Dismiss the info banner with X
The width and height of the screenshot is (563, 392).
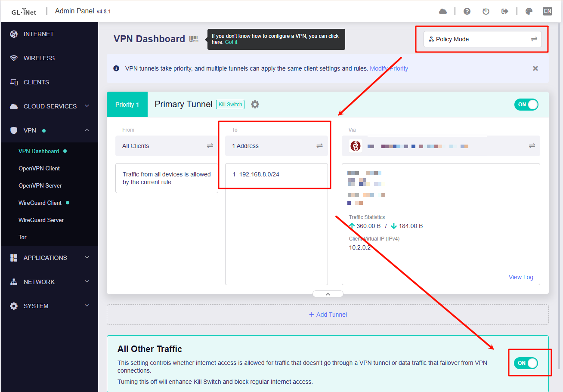[535, 68]
